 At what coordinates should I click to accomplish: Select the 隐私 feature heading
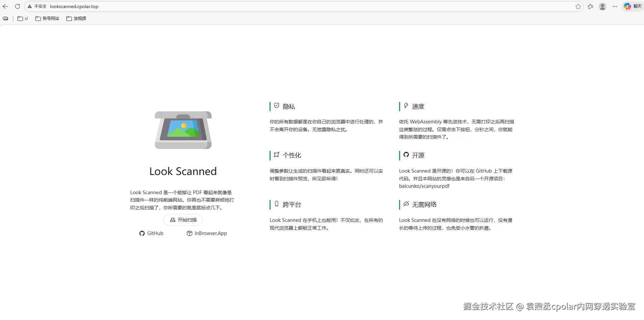[289, 107]
